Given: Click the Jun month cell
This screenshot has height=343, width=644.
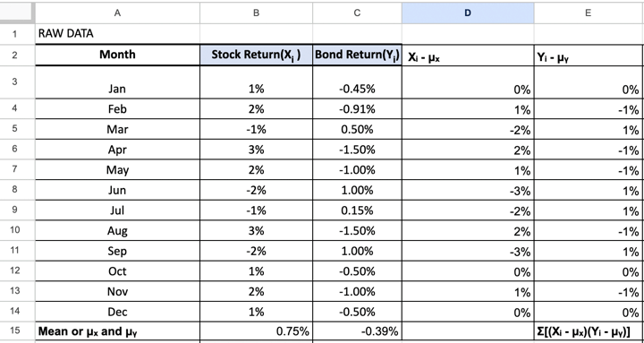Looking at the screenshot, I should [x=117, y=190].
